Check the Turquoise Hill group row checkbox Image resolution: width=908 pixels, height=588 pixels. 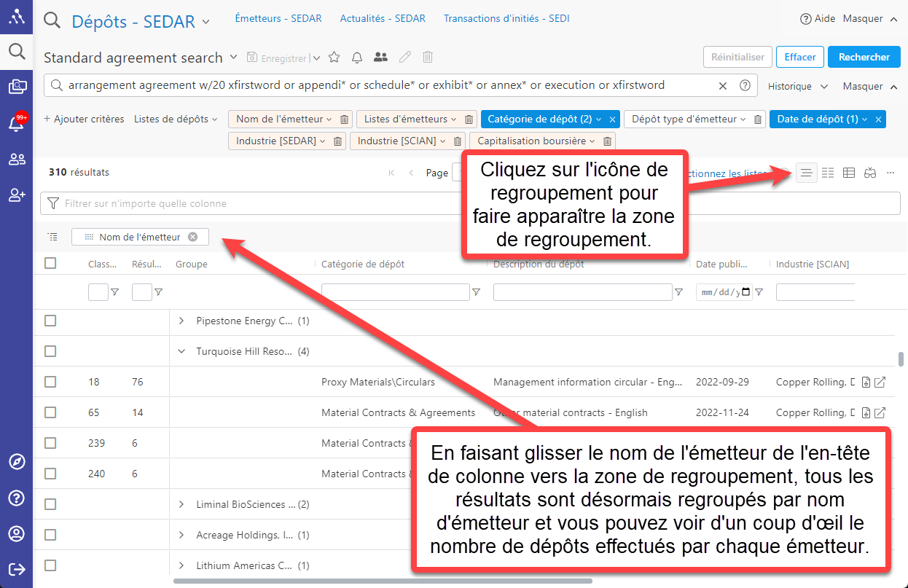coord(50,351)
